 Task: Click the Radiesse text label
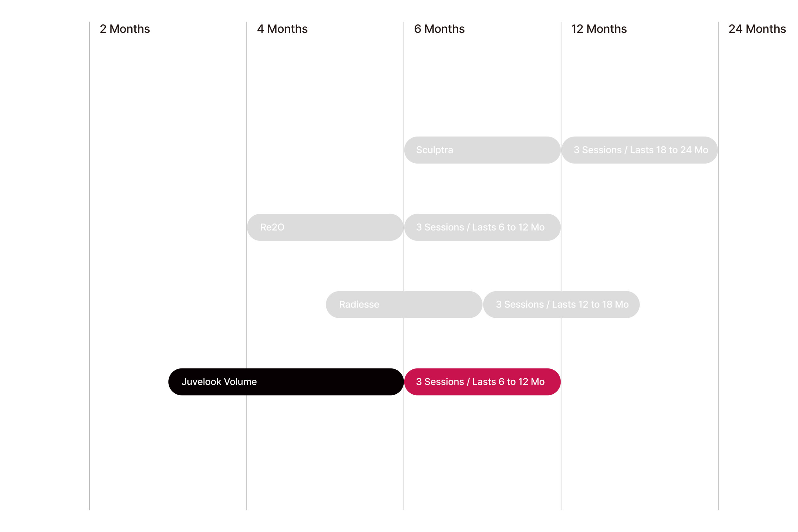[359, 304]
